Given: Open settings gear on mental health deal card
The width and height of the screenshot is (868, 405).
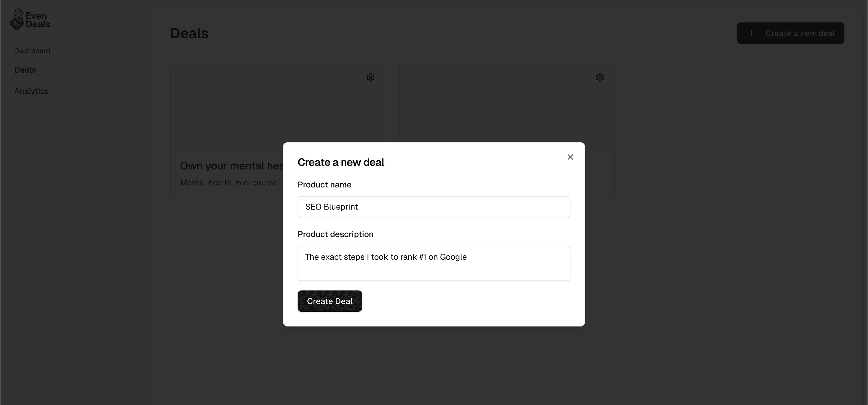Looking at the screenshot, I should 370,78.
